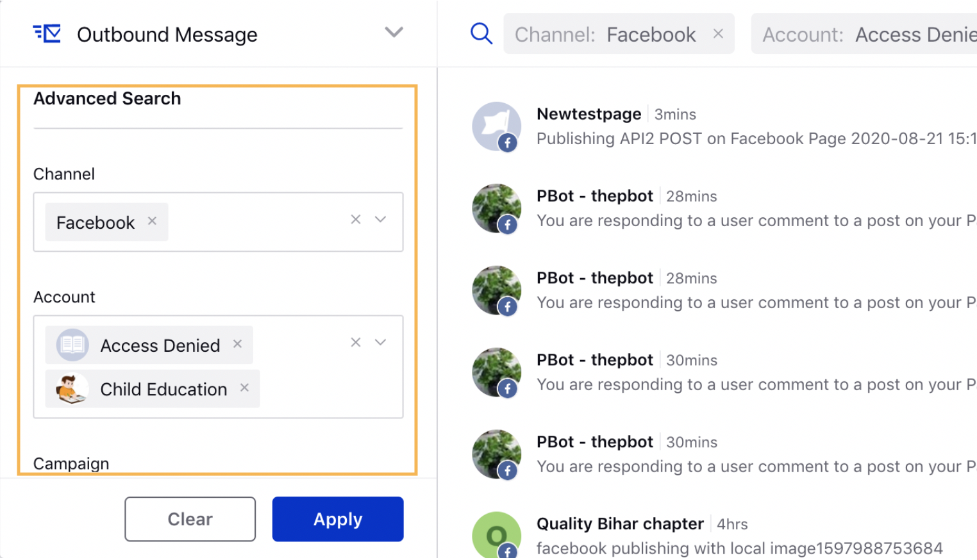Remove Access Denied account tag
This screenshot has height=560, width=977.
(237, 344)
